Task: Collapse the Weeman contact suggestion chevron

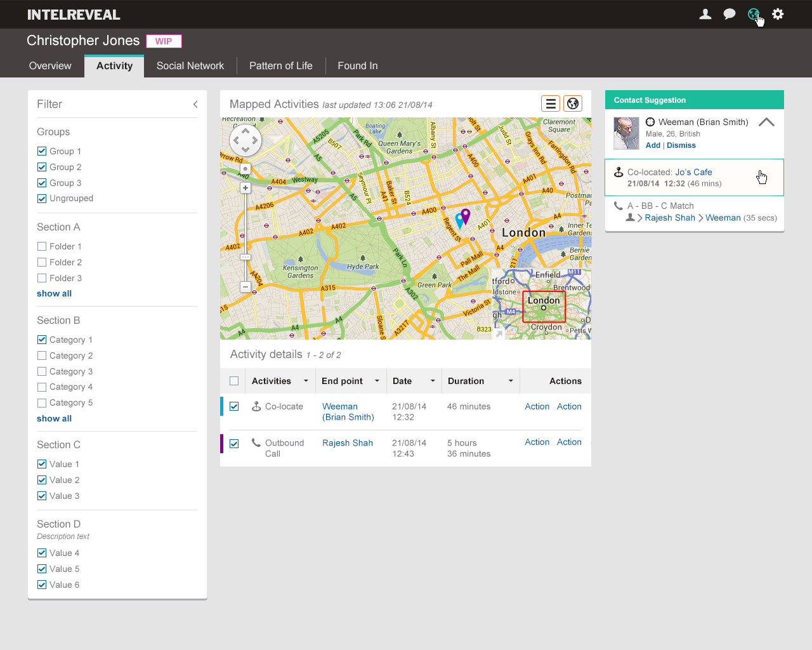Action: (766, 122)
